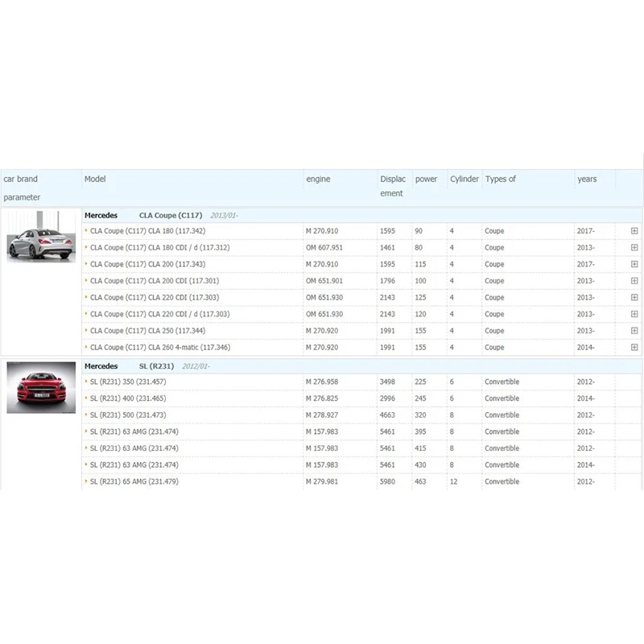This screenshot has width=644, height=644.
Task: Select the SL (R231) 500 (231.473) entry
Action: (x=128, y=415)
